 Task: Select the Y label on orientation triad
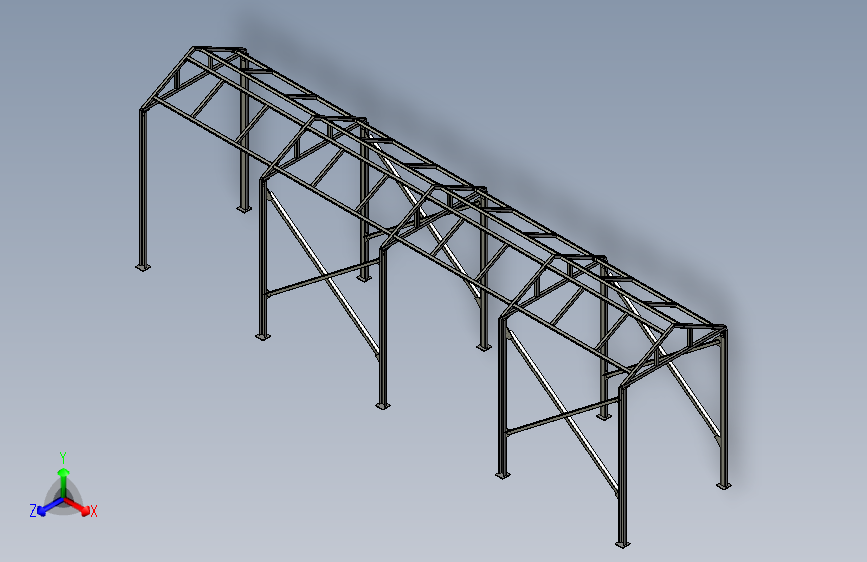click(63, 458)
